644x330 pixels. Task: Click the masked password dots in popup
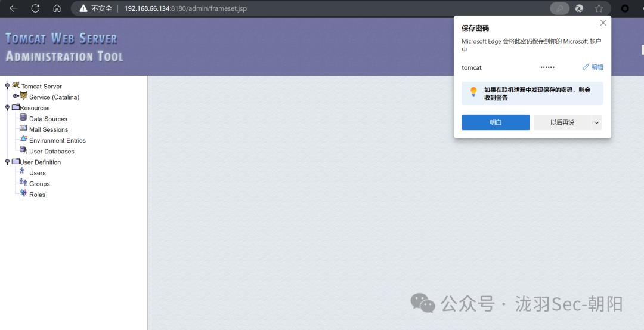point(547,67)
